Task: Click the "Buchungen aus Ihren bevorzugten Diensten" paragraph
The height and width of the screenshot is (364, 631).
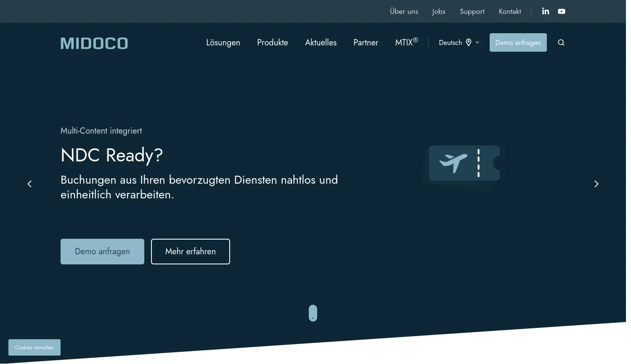Action: 199,187
